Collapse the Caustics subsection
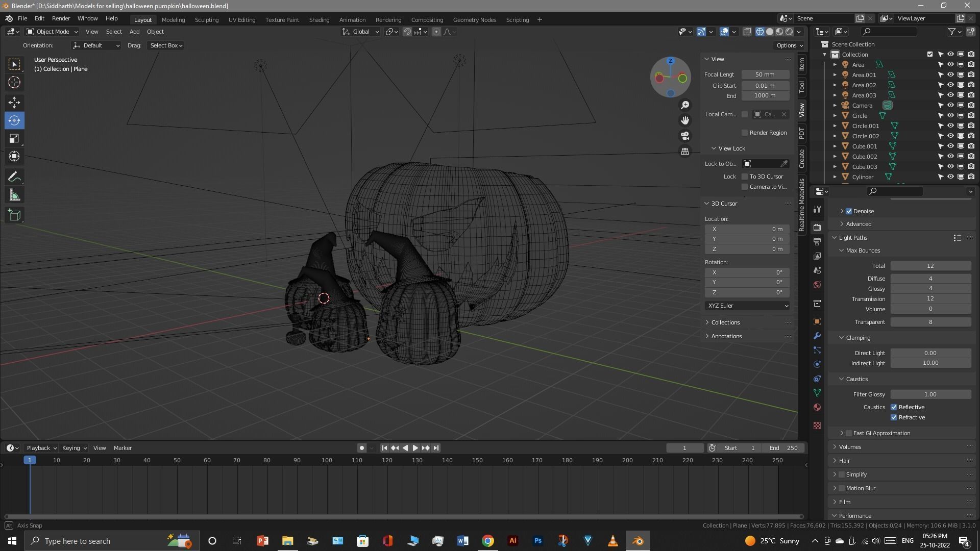The image size is (980, 551). (x=856, y=379)
